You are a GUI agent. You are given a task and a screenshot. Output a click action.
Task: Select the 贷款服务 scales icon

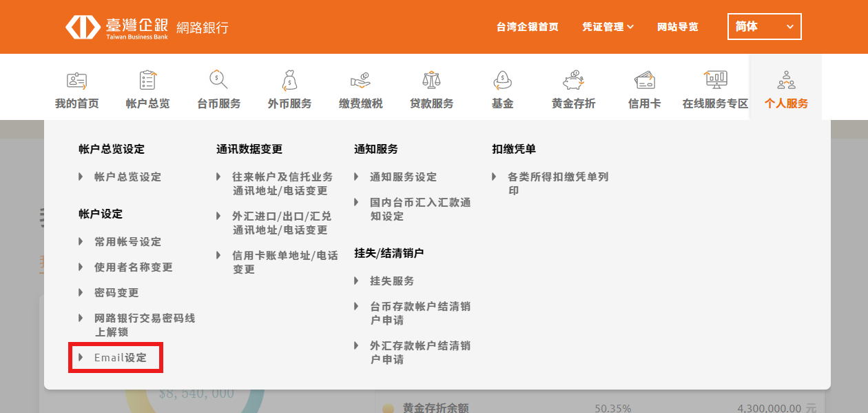(431, 81)
